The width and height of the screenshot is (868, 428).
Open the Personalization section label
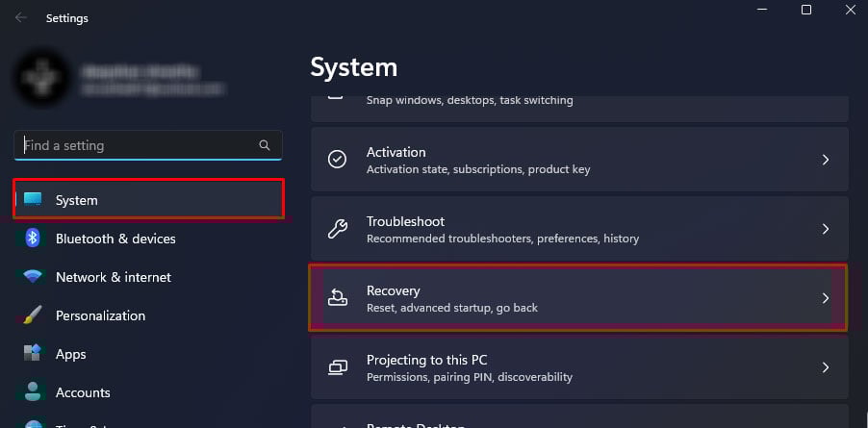(x=100, y=315)
